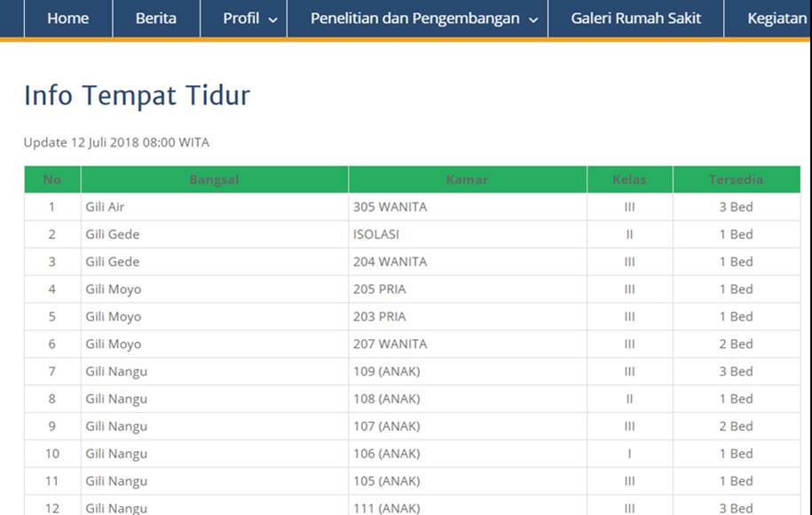Click the Kamar column header
Viewport: 812px width, 515px height.
467,179
